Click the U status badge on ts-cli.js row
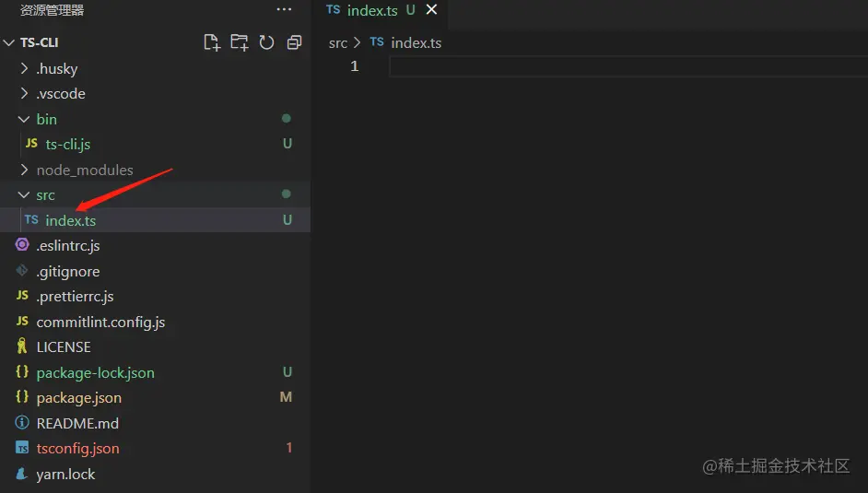This screenshot has width=868, height=493. pos(287,144)
